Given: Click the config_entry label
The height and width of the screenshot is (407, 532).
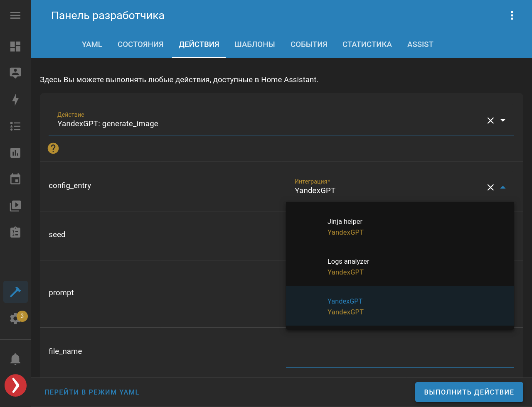Looking at the screenshot, I should 70,186.
